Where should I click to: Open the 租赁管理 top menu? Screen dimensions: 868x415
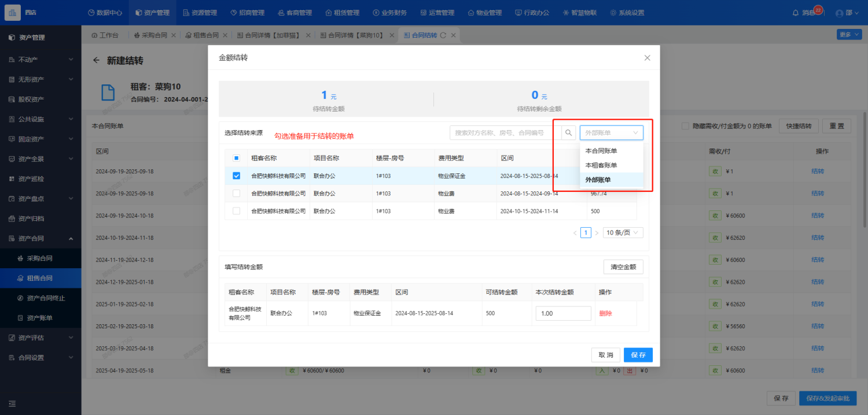tap(342, 13)
